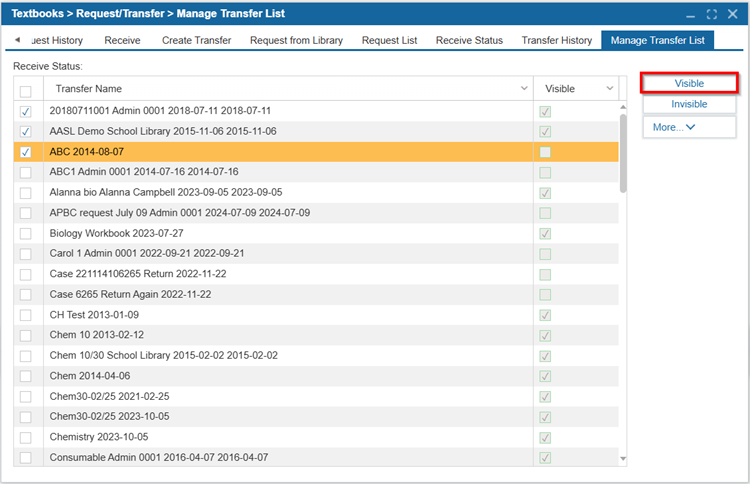Screen dimensions: 750x484
Task: Select row 'Case 6265 Return Again 2022-11-22'
Action: tap(316, 295)
